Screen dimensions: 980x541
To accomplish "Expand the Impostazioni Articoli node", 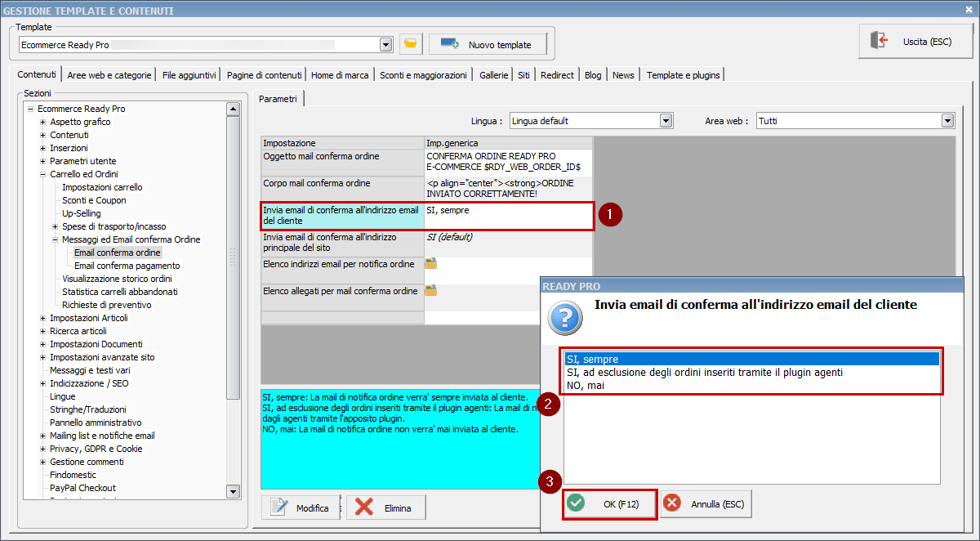I will coord(42,318).
